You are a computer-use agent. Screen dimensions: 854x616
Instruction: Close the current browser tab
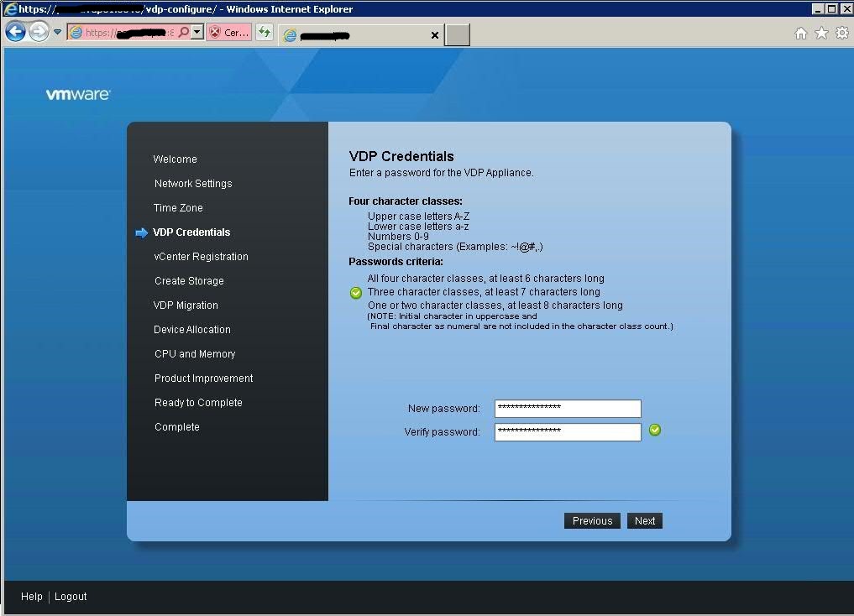435,35
